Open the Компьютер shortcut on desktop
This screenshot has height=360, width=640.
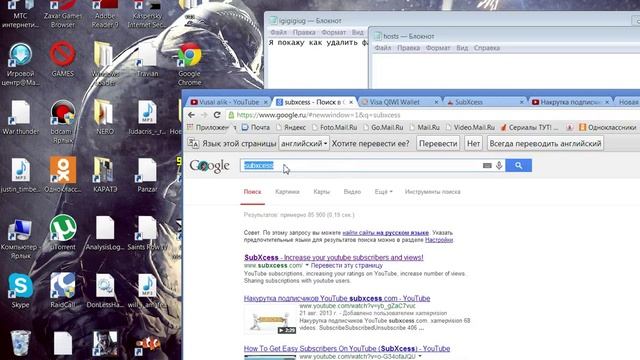click(x=20, y=239)
